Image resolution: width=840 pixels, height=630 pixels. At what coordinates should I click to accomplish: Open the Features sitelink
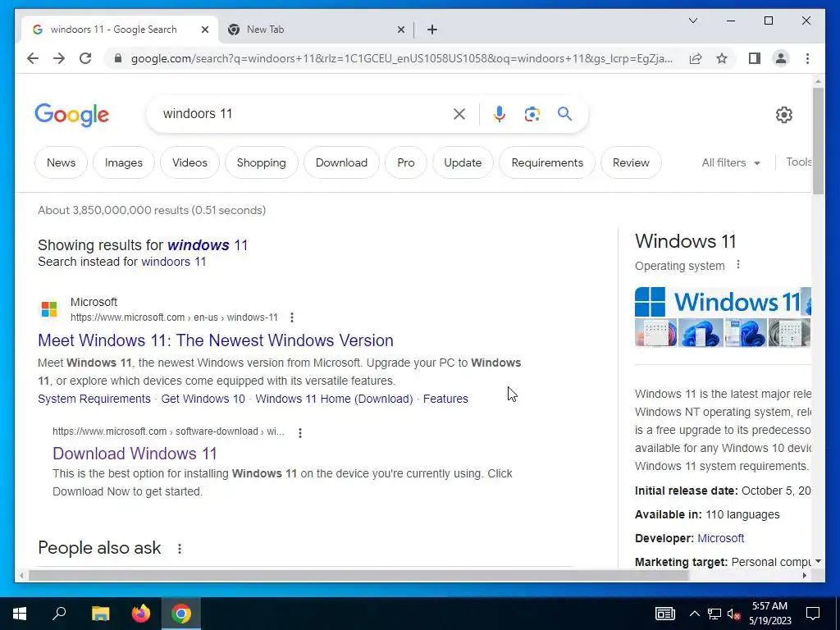(x=445, y=399)
